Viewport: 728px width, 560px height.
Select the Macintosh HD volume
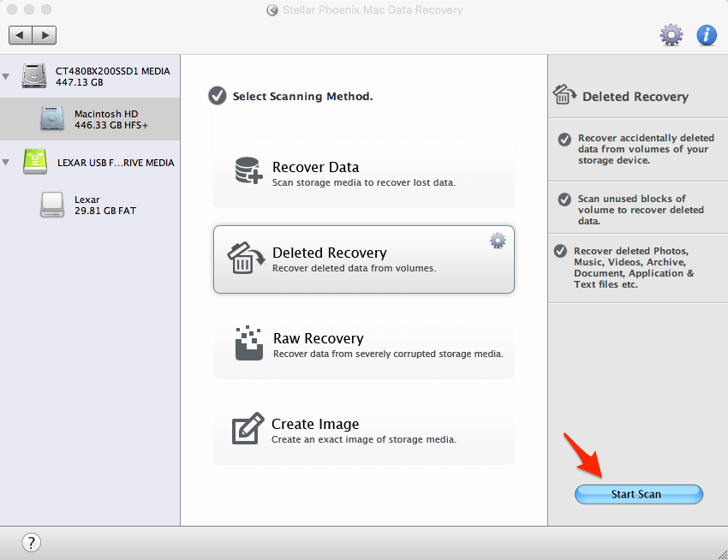pos(105,119)
